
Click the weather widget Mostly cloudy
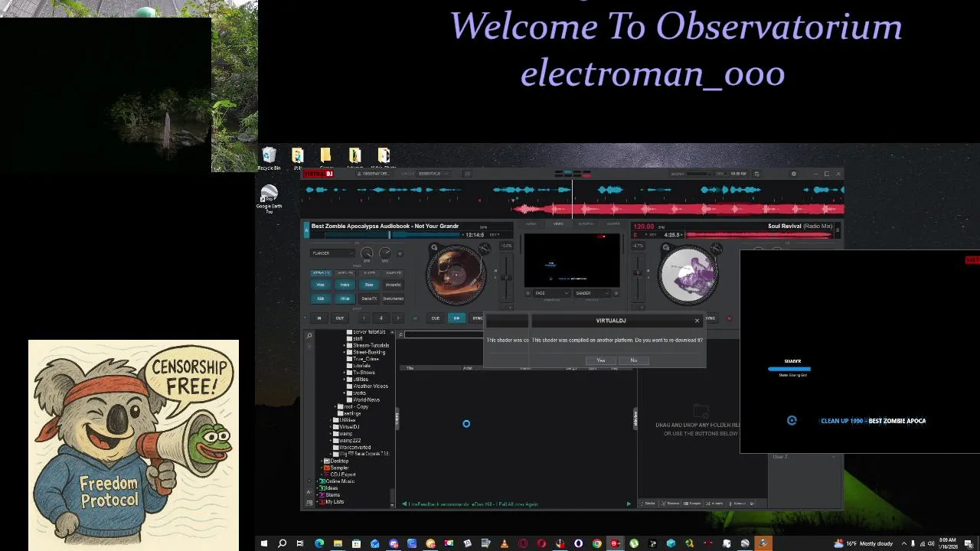pos(864,543)
